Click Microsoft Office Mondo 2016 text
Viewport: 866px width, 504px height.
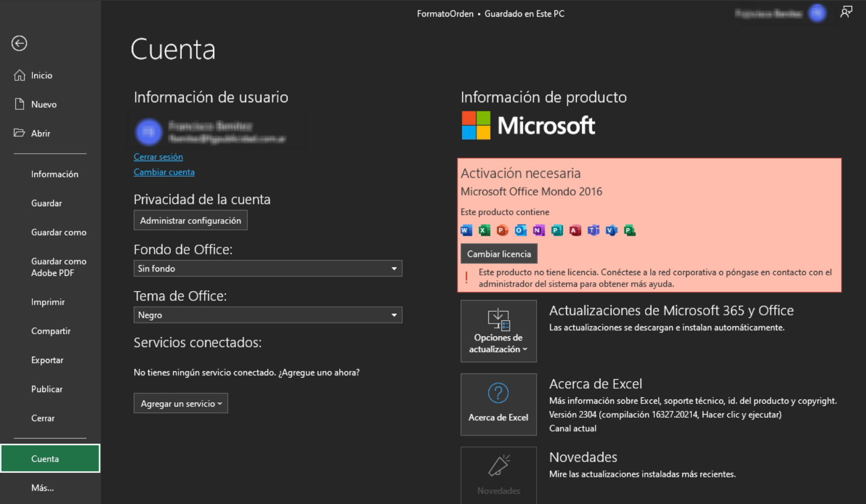pyautogui.click(x=531, y=191)
